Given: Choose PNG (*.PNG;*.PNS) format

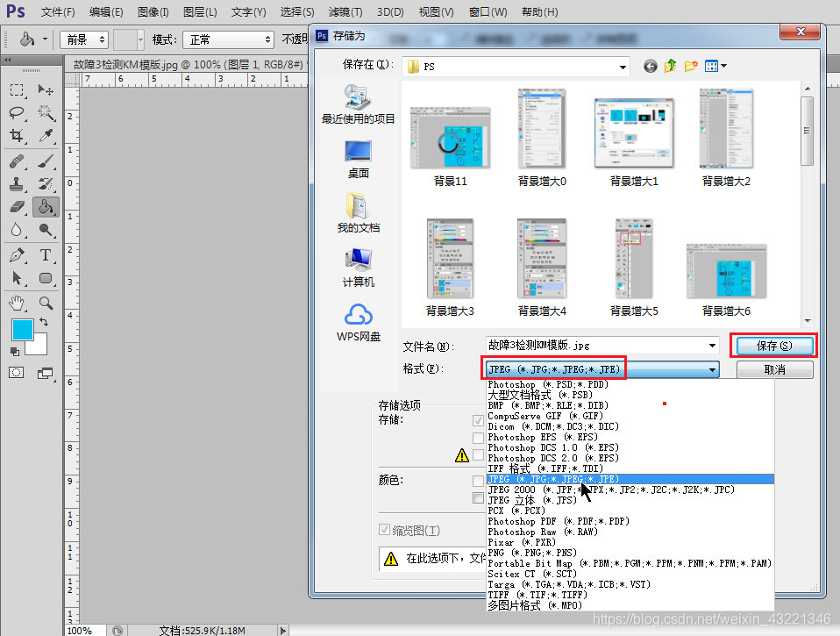Looking at the screenshot, I should pos(630,553).
